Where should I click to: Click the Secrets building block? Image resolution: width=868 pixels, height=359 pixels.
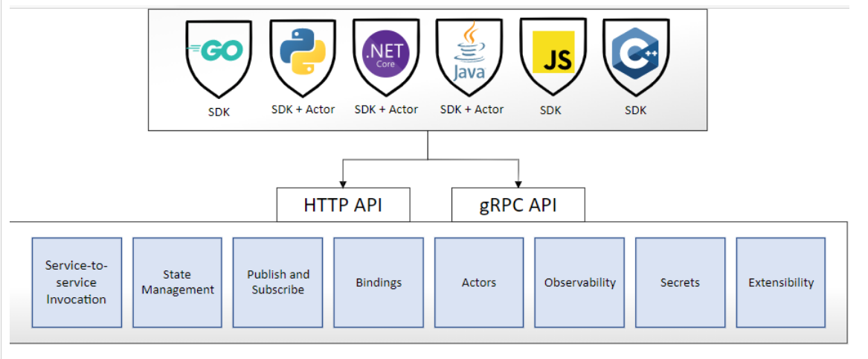[x=681, y=282]
